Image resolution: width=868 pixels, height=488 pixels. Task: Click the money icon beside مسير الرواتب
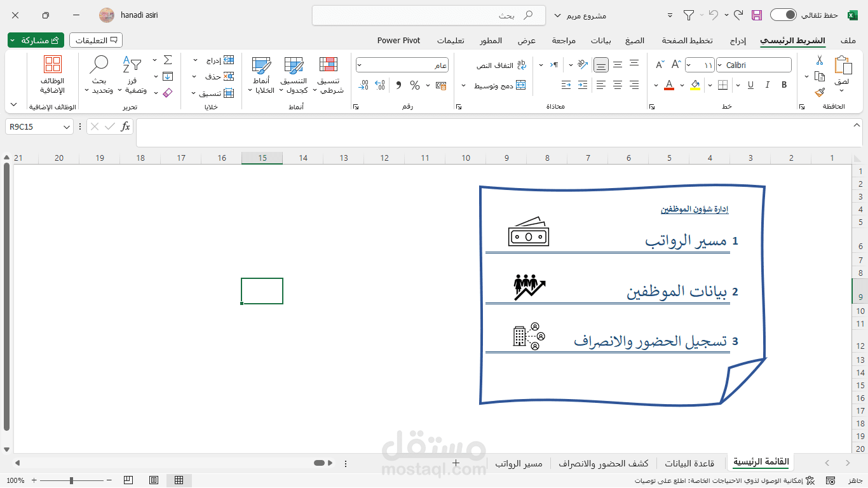click(529, 232)
